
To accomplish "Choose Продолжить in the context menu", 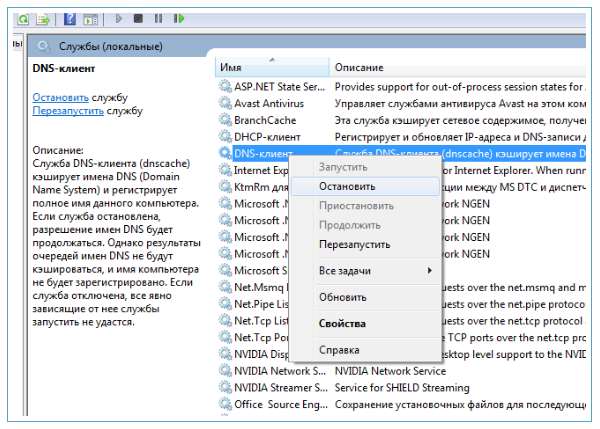I will click(365, 225).
